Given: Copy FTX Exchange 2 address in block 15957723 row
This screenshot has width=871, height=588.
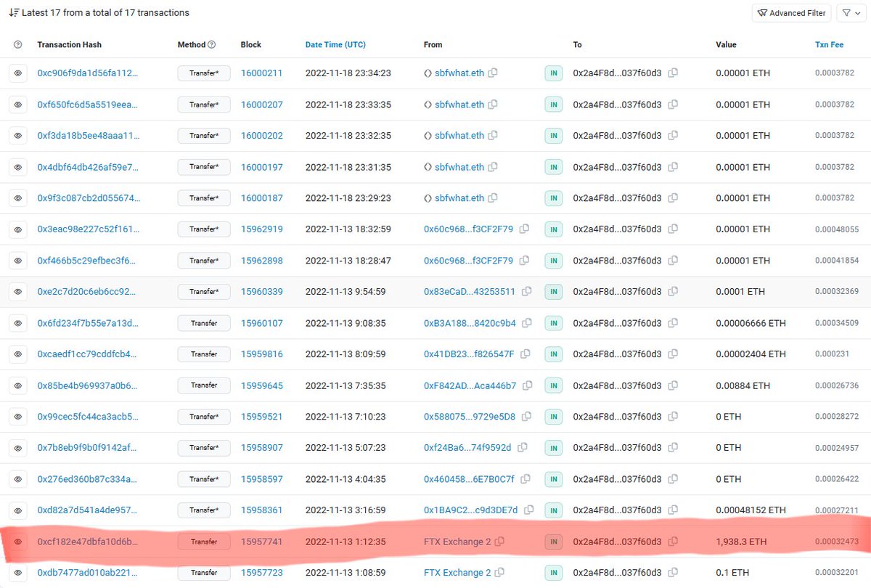Looking at the screenshot, I should point(499,573).
